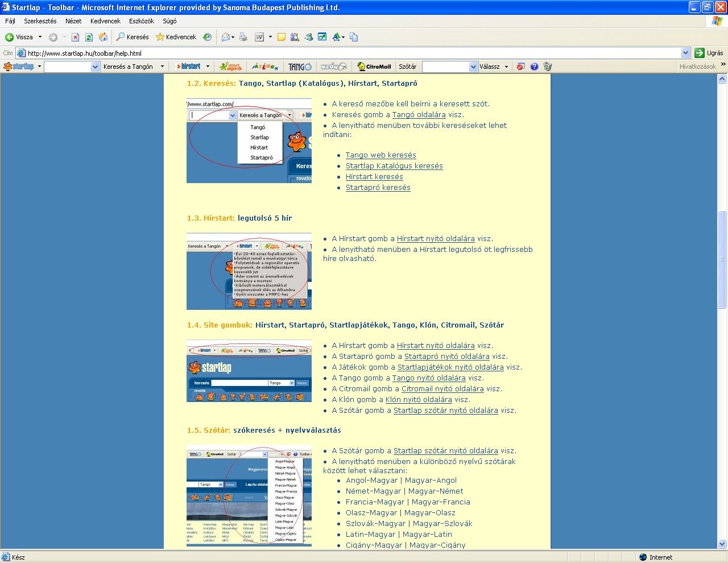Open the Keresés a Tangón dropdown arrow
728x563 pixels.
coord(162,67)
